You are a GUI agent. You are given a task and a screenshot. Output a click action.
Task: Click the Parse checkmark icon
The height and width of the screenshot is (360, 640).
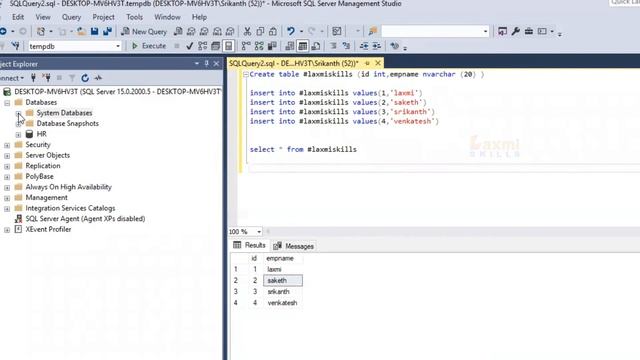pos(189,46)
